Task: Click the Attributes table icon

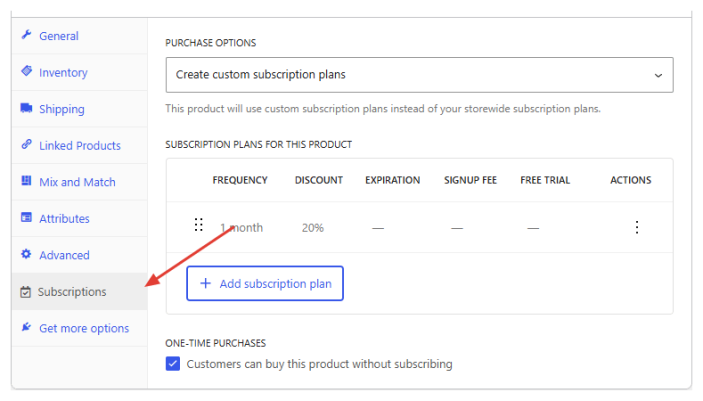Action: click(26, 217)
